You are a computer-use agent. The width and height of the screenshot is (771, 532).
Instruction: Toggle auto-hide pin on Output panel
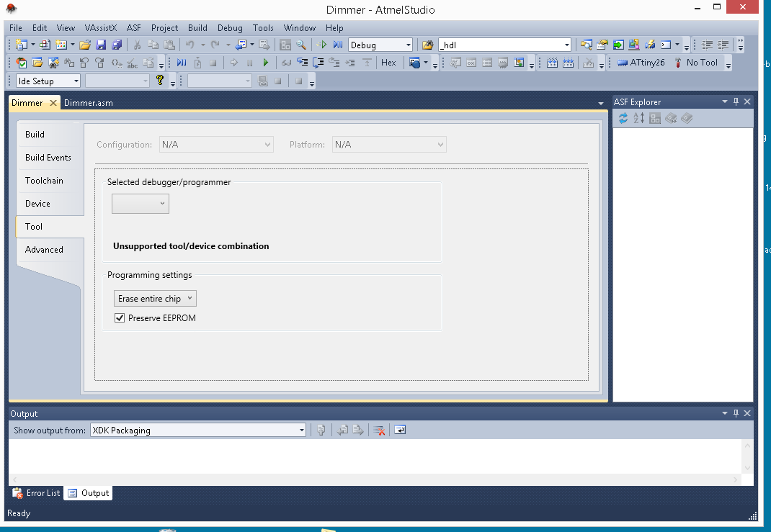pos(736,413)
